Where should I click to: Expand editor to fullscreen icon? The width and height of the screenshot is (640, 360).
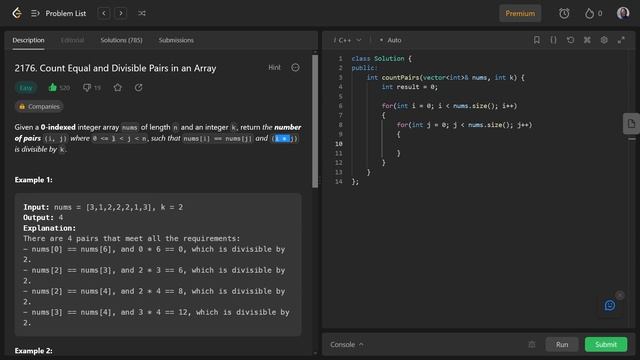point(621,40)
